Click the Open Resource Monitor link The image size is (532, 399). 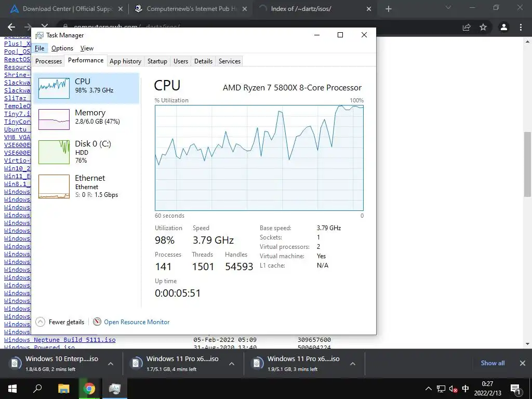click(137, 322)
